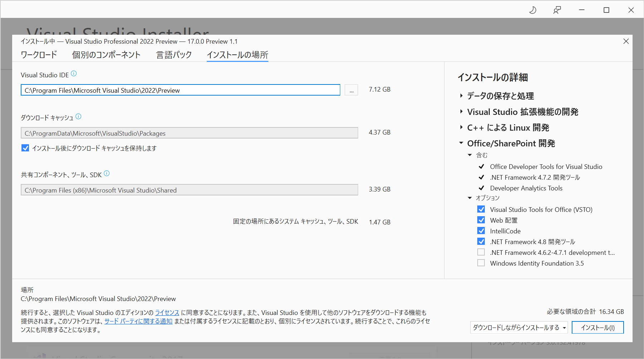The image size is (644, 359).
Task: Click the shared components path field
Action: click(x=189, y=190)
